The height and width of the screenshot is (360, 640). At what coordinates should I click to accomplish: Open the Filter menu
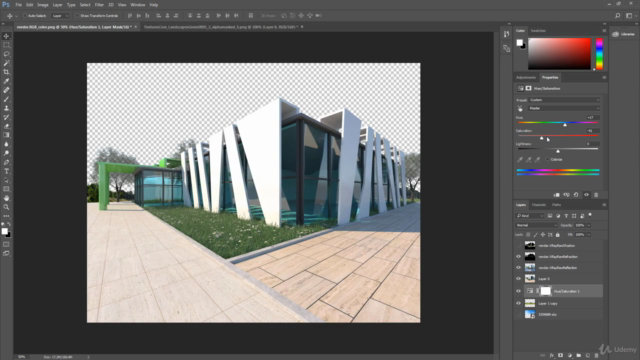[99, 5]
